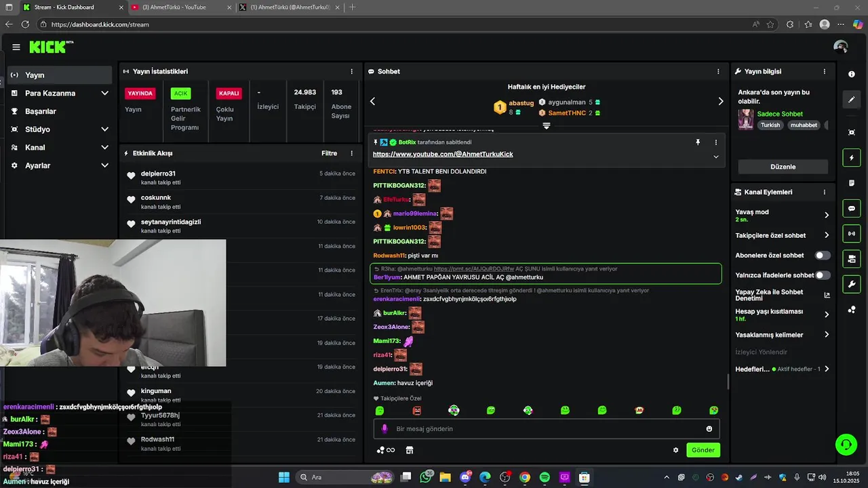This screenshot has height=488, width=868.
Task: Open Chrome from the taskbar
Action: (525, 477)
